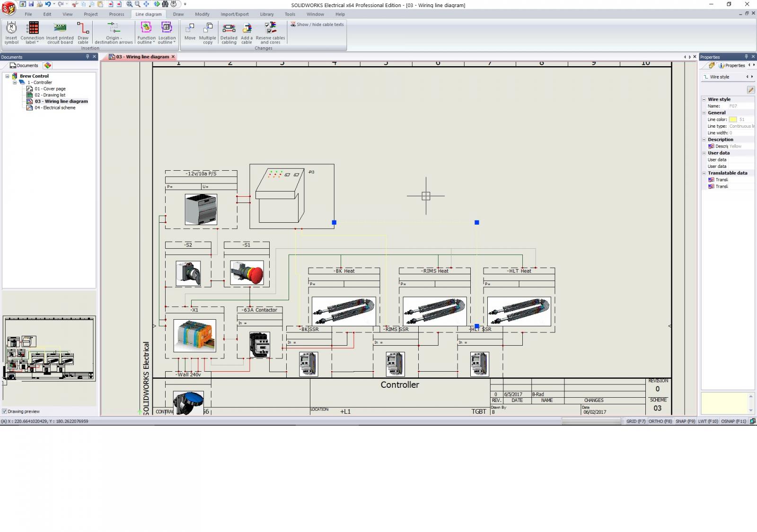Select Origin-destination arrows tool
757x532 pixels.
click(114, 33)
